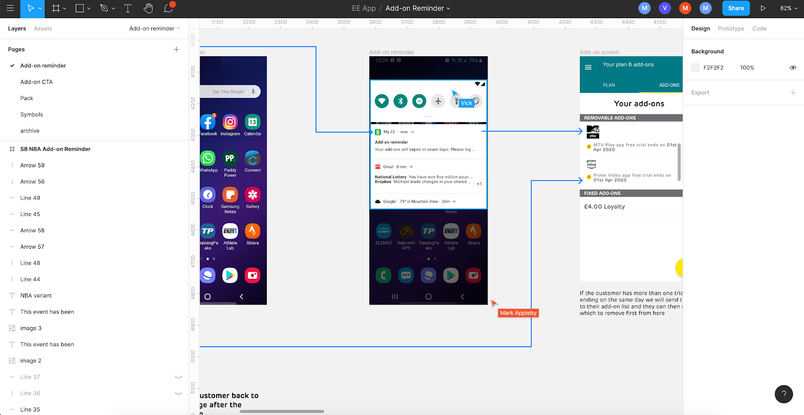
Task: Open the help question mark button
Action: tap(783, 394)
